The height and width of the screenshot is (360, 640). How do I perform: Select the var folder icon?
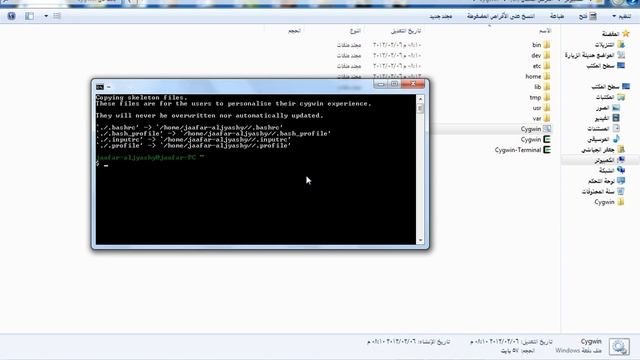point(547,118)
